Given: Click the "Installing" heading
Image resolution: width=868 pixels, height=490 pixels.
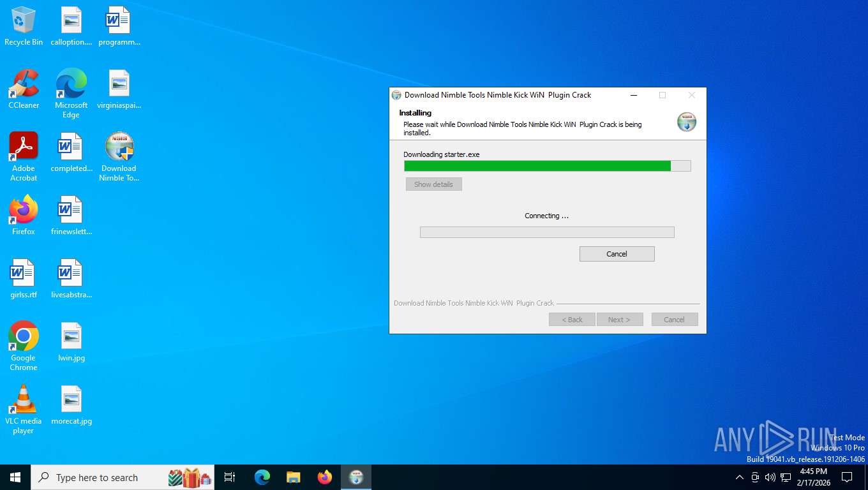Looking at the screenshot, I should 415,113.
